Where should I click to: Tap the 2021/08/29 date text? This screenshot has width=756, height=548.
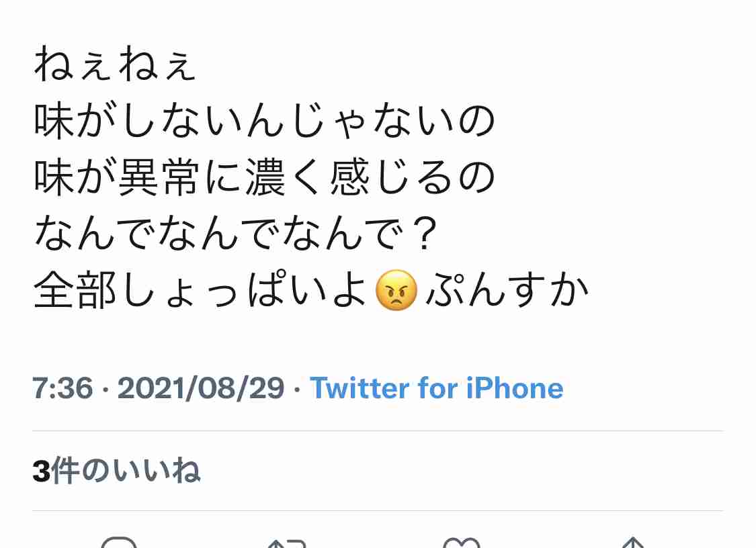click(200, 388)
